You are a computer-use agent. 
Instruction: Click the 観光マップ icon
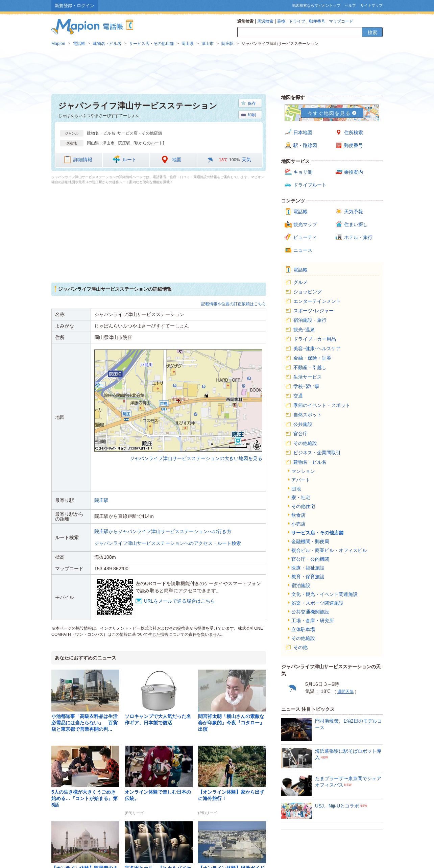(x=288, y=224)
